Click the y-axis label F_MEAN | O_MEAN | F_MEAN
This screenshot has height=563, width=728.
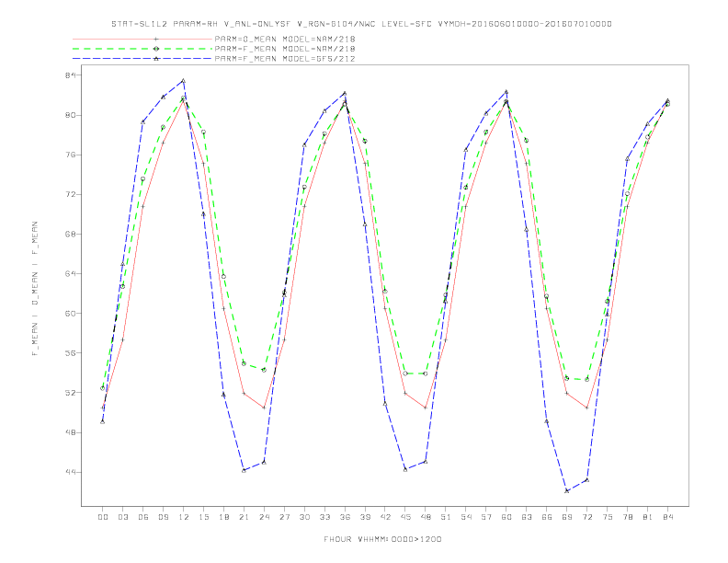(x=35, y=289)
